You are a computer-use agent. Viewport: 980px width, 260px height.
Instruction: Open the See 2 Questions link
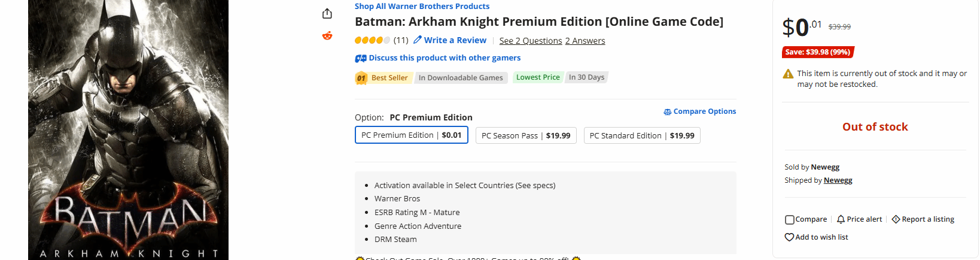pos(531,41)
